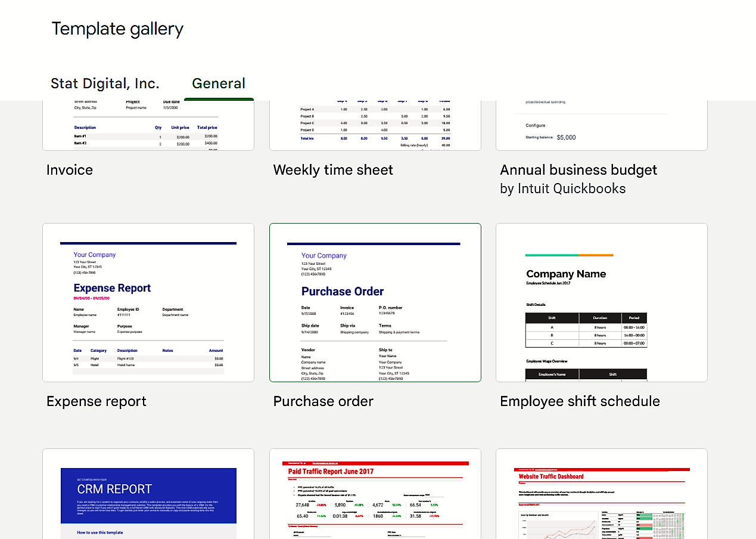The image size is (756, 539).
Task: Choose the Expense Report template thumbnail
Action: coord(148,302)
